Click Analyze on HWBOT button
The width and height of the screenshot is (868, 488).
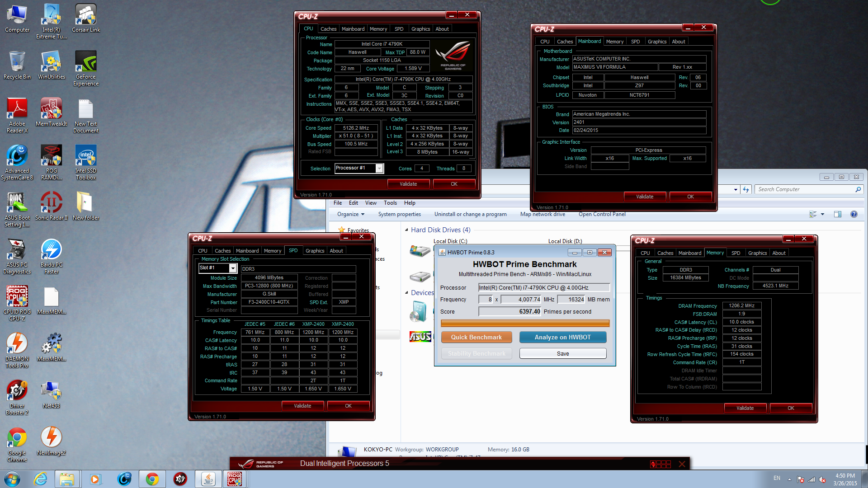(x=562, y=337)
